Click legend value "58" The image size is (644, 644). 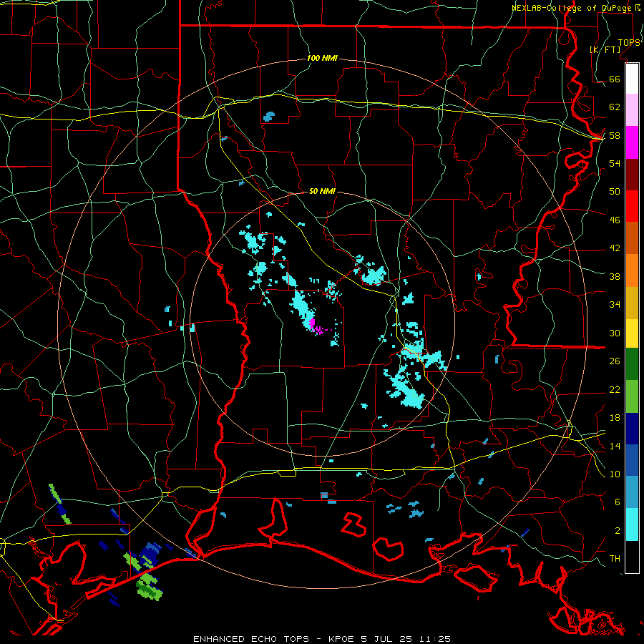(x=615, y=135)
